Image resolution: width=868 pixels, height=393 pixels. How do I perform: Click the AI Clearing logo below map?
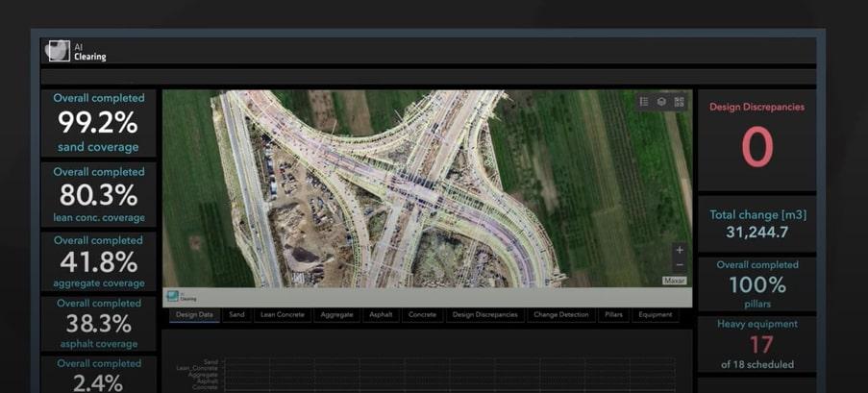(x=181, y=297)
